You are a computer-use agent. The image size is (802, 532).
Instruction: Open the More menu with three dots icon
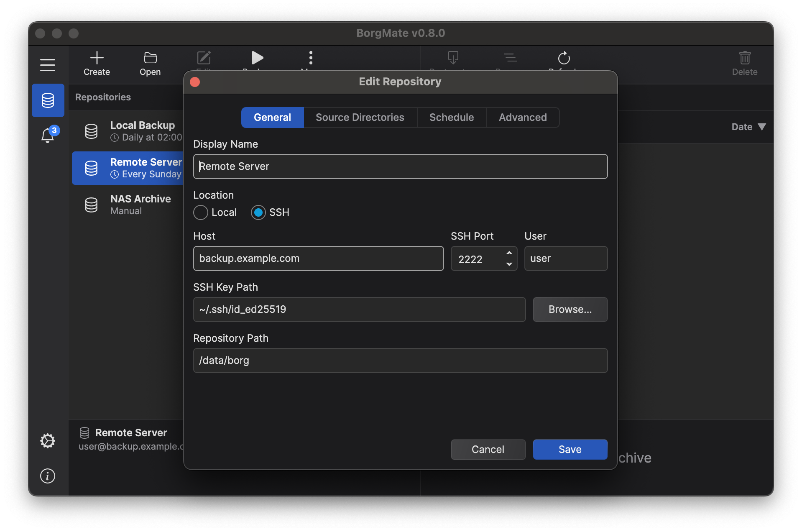[310, 58]
